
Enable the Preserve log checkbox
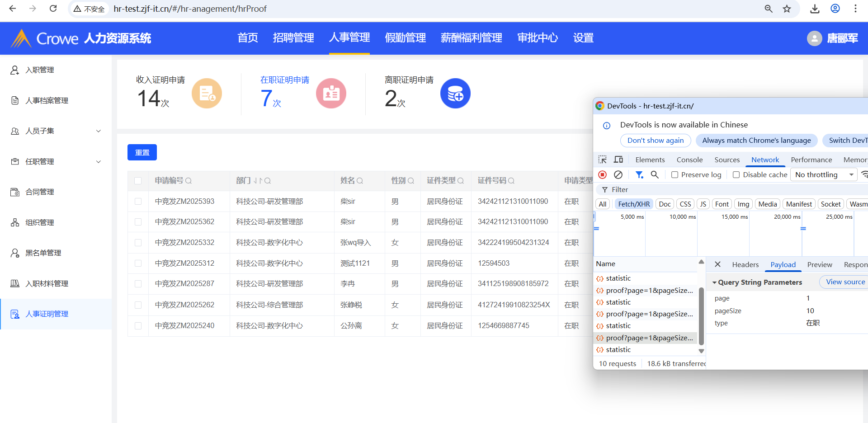(x=675, y=175)
